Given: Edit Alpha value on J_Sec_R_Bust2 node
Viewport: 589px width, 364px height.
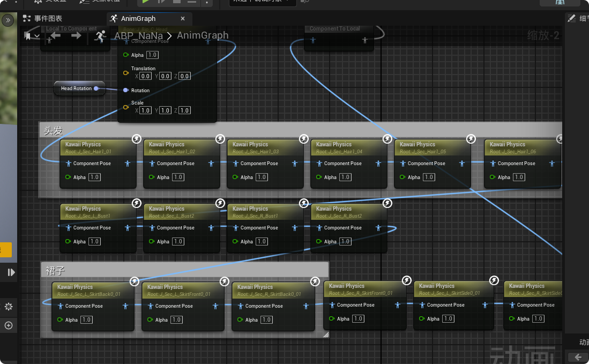Looking at the screenshot, I should [345, 242].
